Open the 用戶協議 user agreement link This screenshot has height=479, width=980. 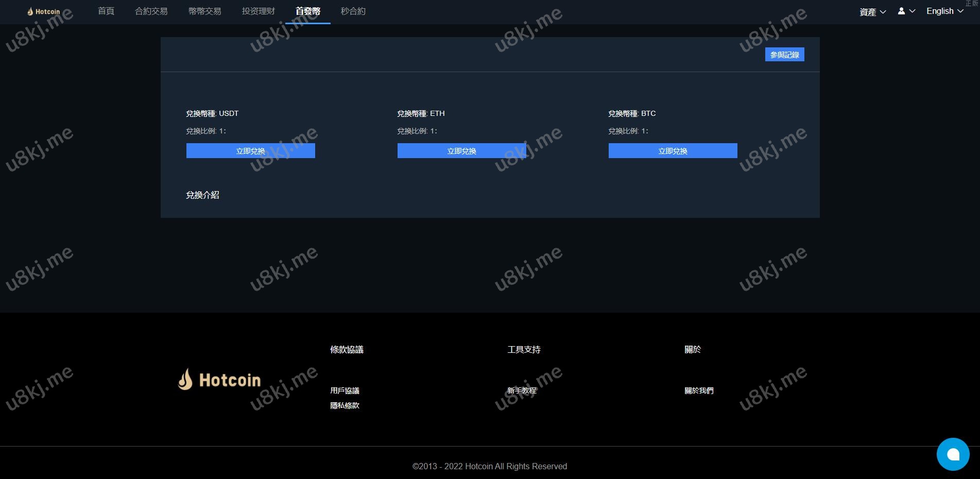point(345,390)
